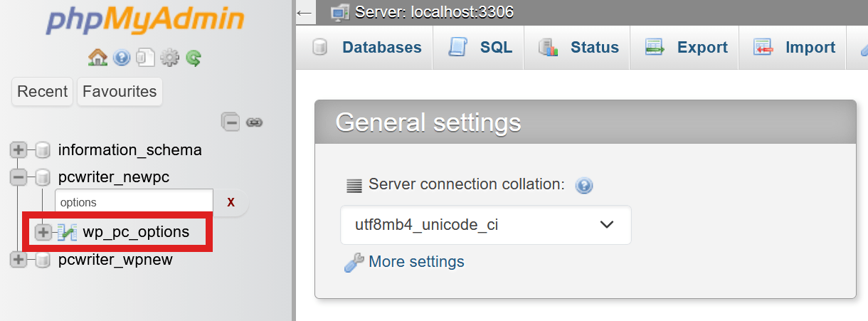Open the MySQL documentation page icon
The image size is (868, 321).
145,58
